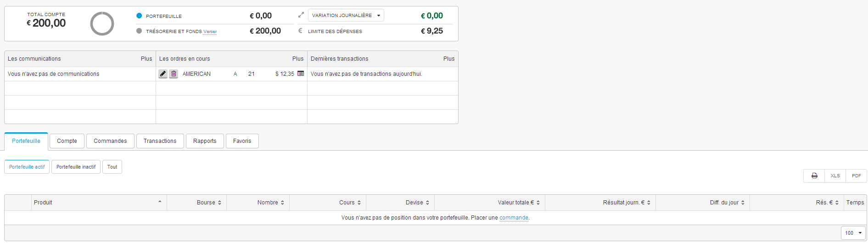This screenshot has height=243, width=868.
Task: Open order details icon next to $ 12,35
Action: (x=301, y=73)
